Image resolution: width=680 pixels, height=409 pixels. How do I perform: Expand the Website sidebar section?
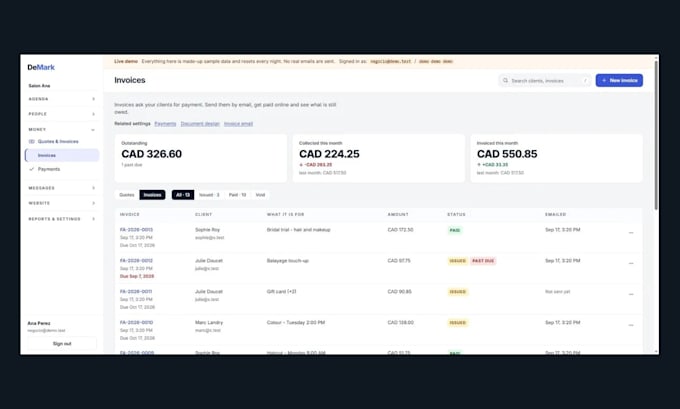62,203
